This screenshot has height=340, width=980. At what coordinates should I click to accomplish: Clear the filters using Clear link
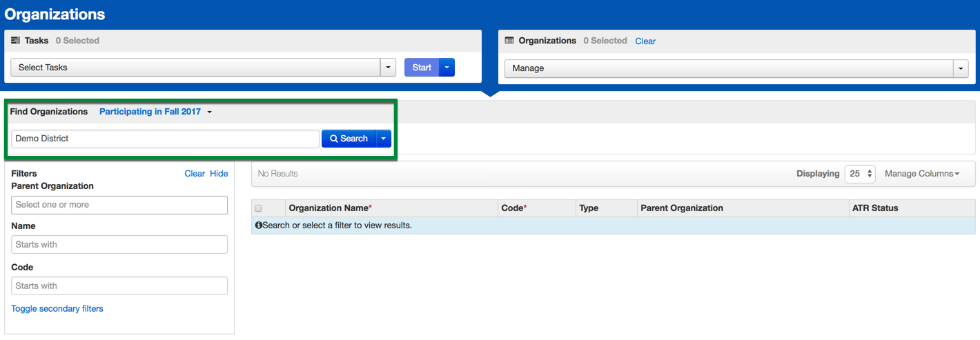tap(195, 174)
